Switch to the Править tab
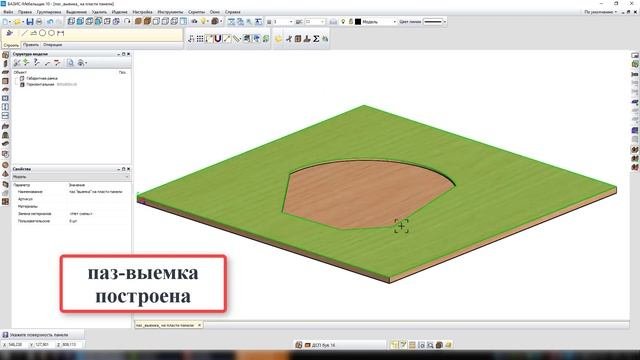The image size is (640, 360). coord(31,45)
